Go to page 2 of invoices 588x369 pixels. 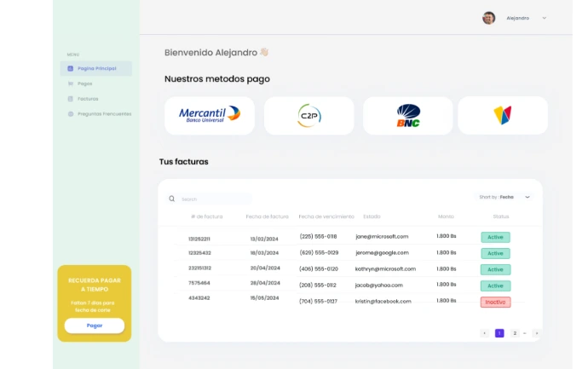tap(515, 333)
